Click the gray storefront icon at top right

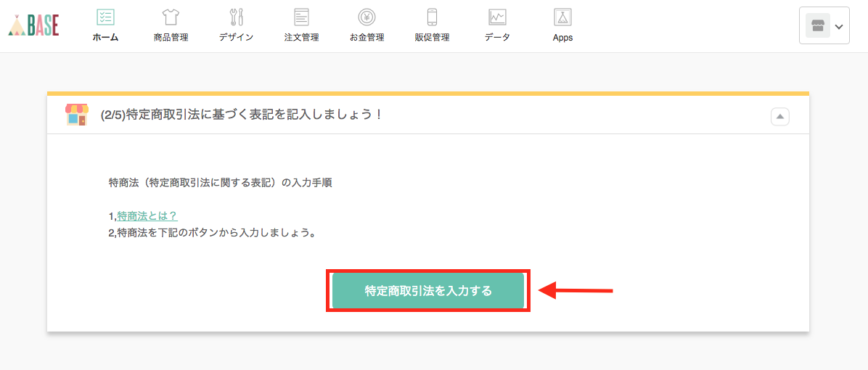coord(817,26)
